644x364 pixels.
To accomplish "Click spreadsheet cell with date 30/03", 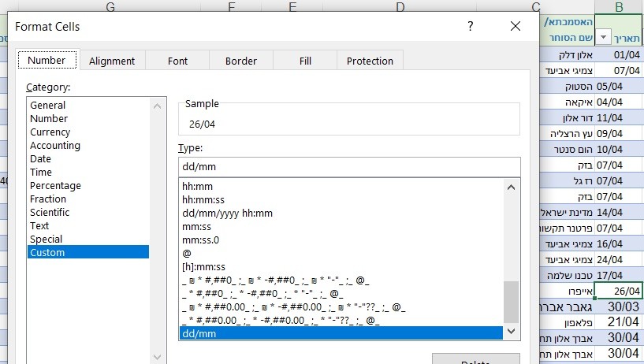I will (619, 306).
